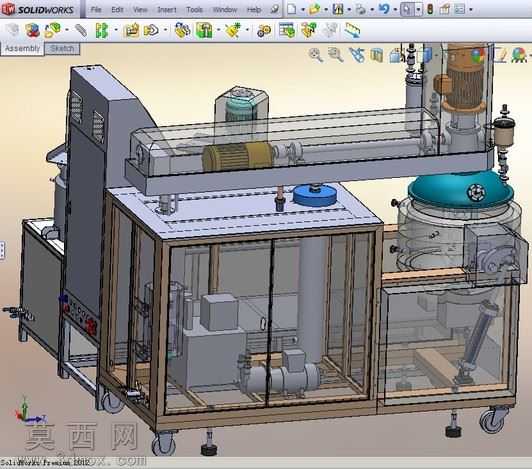Screen dimensions: 532x469
Task: Click the Rebuild traffic light icon
Action: 430,10
